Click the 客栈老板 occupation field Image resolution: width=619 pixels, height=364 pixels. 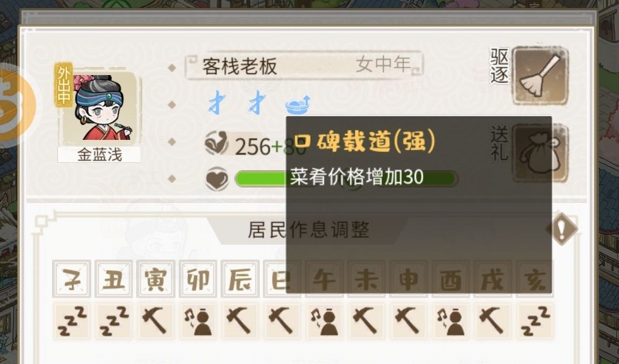point(304,65)
